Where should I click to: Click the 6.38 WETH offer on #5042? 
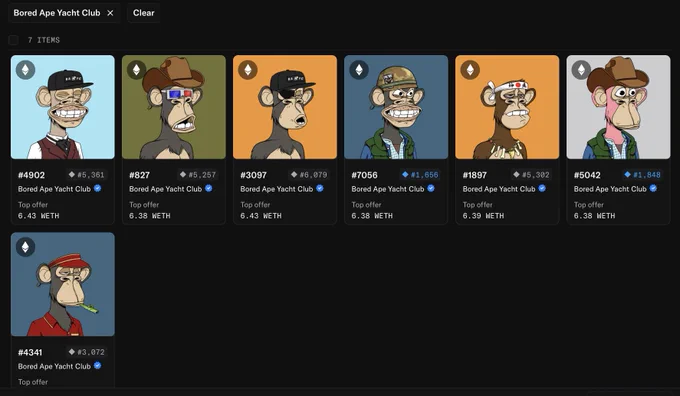tap(594, 216)
